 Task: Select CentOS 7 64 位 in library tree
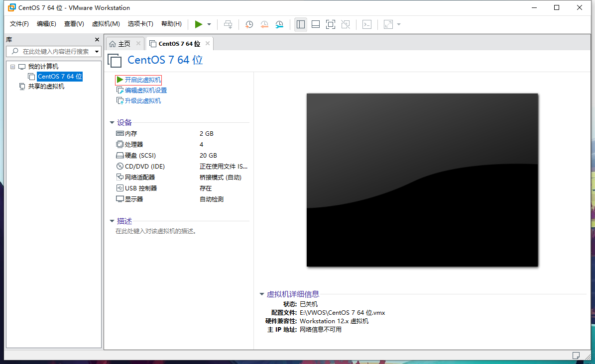(x=60, y=76)
